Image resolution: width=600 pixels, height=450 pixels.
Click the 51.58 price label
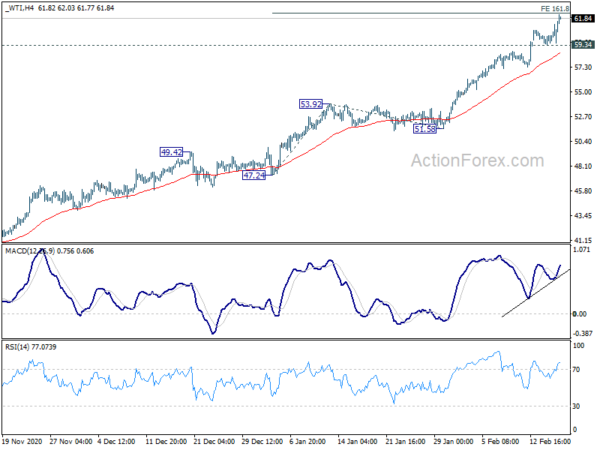(x=425, y=129)
